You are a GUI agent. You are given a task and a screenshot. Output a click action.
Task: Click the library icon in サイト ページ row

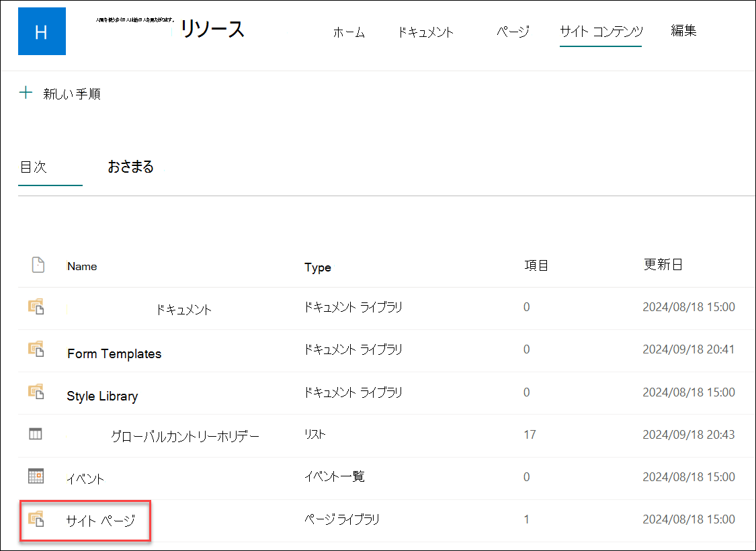36,519
